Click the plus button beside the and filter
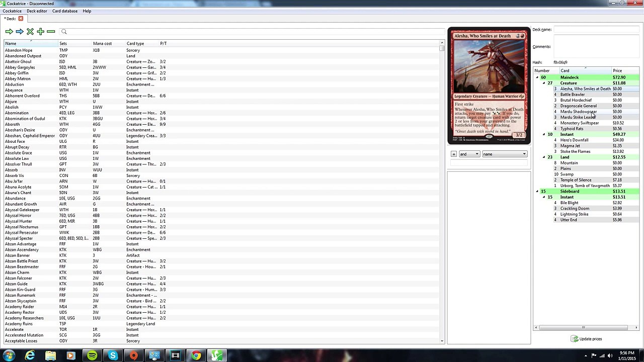Screen dimensions: 644x362 coord(453,154)
